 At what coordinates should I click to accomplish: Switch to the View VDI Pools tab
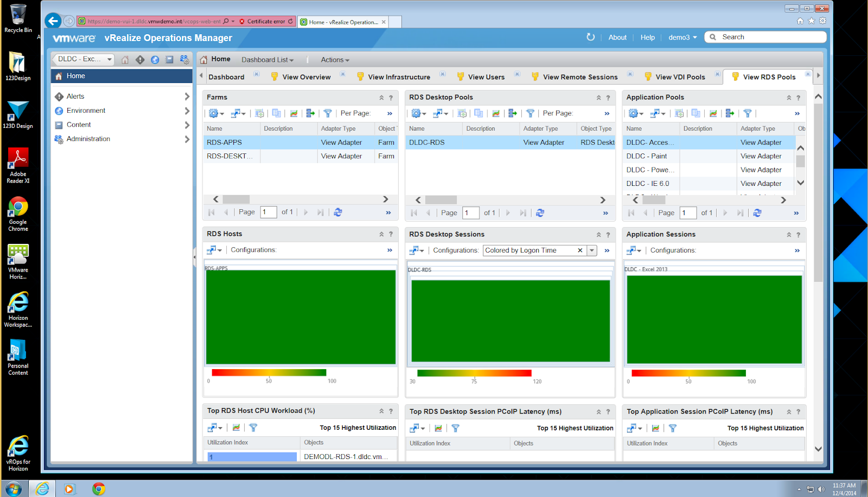680,77
